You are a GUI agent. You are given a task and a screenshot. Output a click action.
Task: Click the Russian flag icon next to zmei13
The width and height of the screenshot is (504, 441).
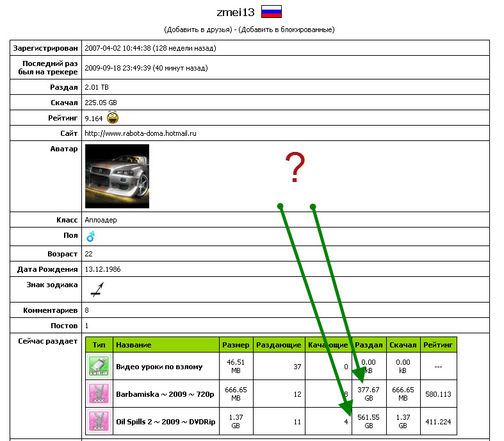pyautogui.click(x=272, y=12)
